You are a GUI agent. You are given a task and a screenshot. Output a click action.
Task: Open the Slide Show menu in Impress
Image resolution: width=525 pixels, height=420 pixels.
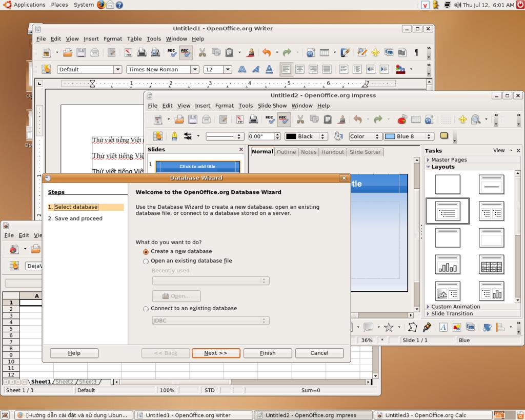pyautogui.click(x=272, y=106)
